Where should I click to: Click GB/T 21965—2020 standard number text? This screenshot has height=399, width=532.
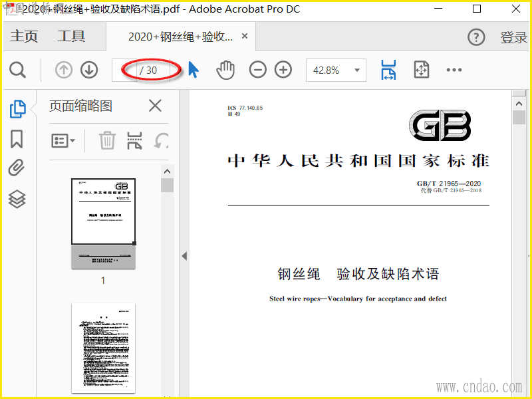pyautogui.click(x=449, y=184)
